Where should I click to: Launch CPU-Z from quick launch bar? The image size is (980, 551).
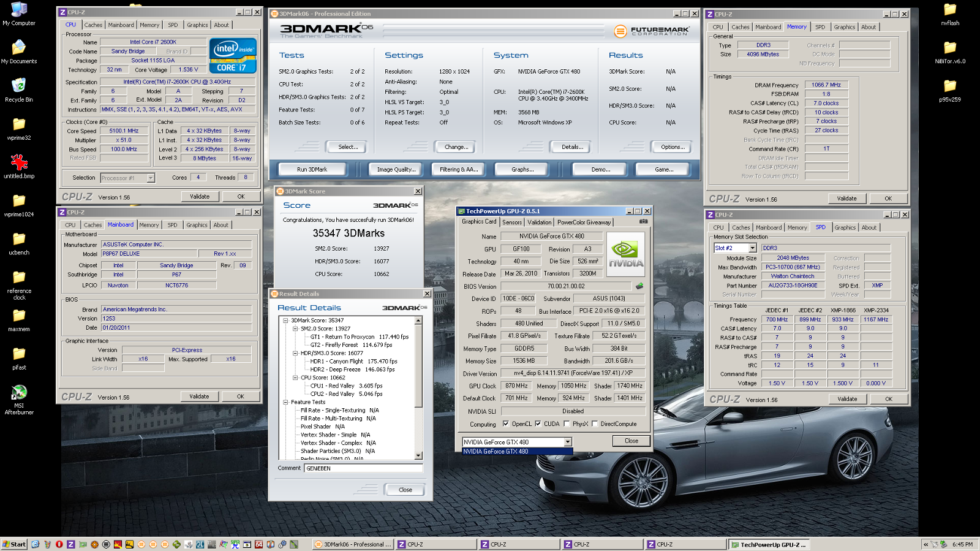coord(70,544)
